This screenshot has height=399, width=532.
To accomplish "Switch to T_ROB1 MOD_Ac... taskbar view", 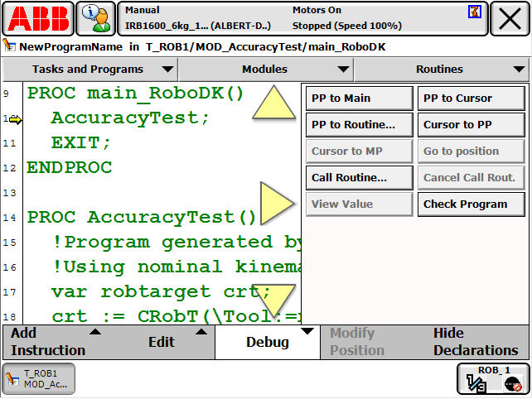I will point(39,378).
